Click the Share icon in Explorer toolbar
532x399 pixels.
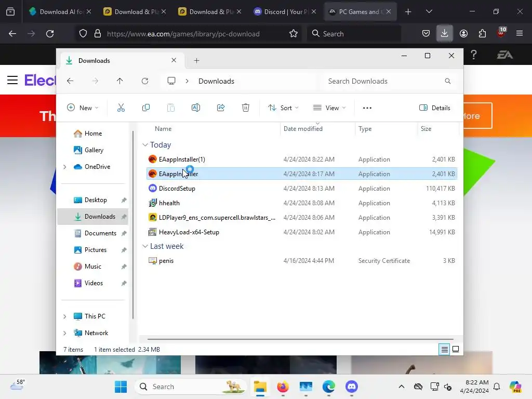[x=221, y=108]
